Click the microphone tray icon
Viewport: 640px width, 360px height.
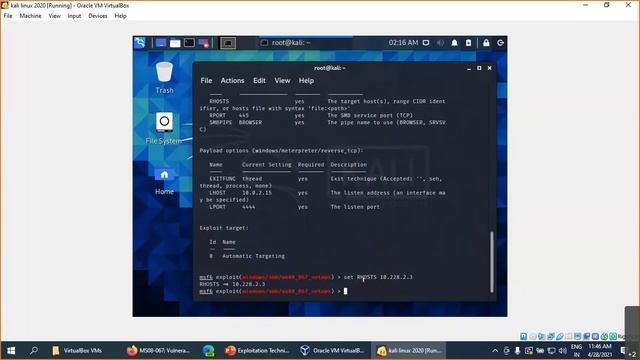point(517,351)
